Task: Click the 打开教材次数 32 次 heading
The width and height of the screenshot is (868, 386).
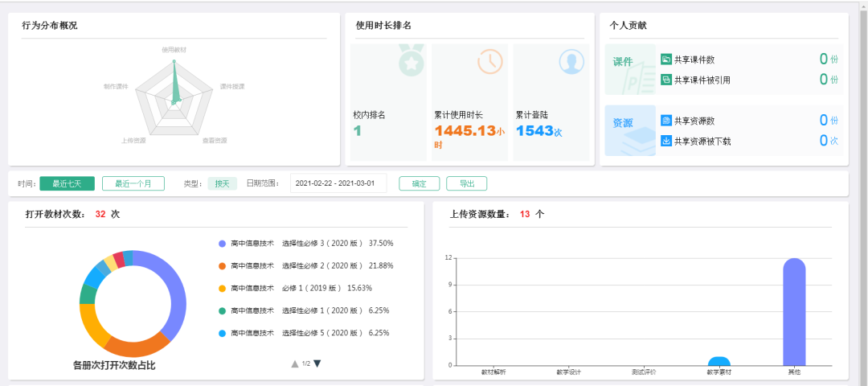Action: [72, 215]
